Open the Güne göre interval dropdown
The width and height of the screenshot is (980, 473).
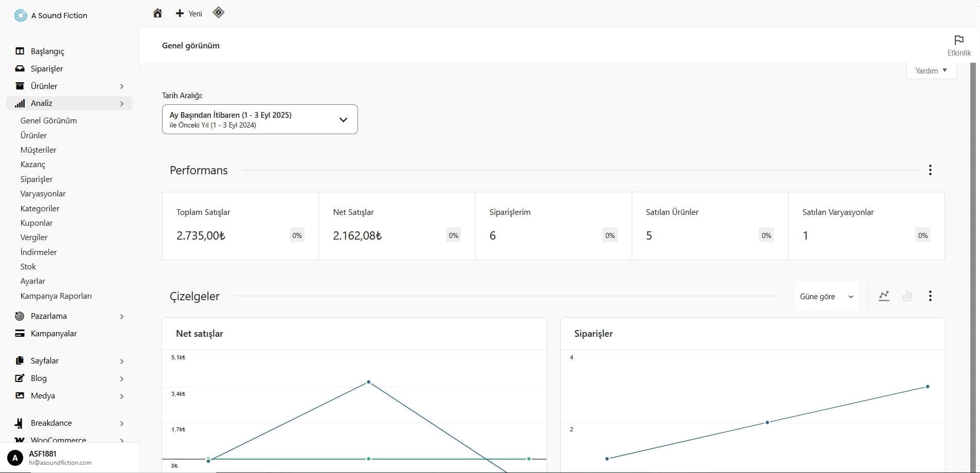click(x=826, y=297)
